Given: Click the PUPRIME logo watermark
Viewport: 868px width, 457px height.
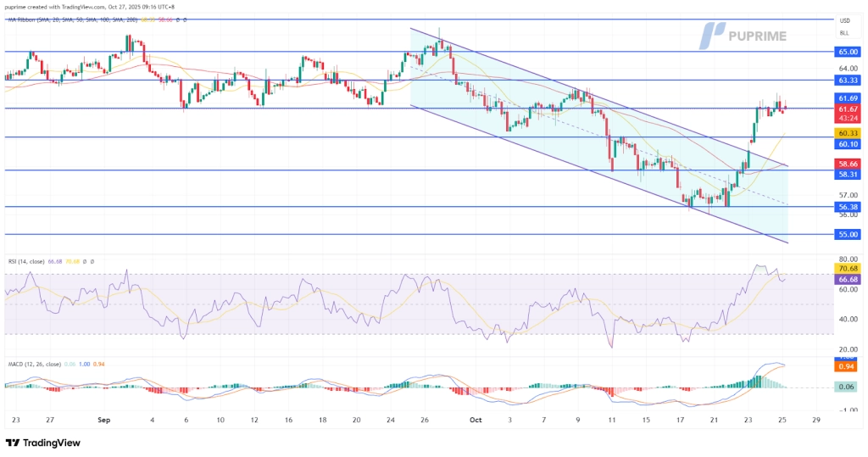Looking at the screenshot, I should point(743,35).
